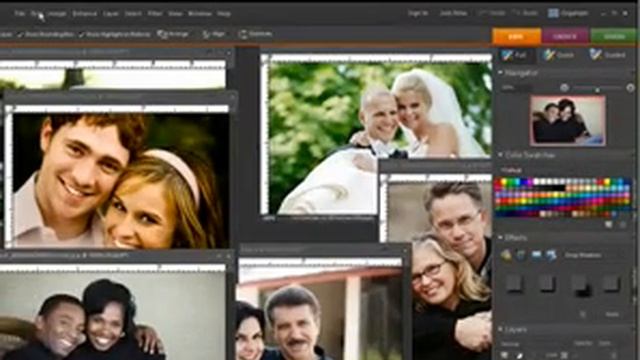
Task: Click the Navigator zoom percentage field
Action: tap(517, 87)
